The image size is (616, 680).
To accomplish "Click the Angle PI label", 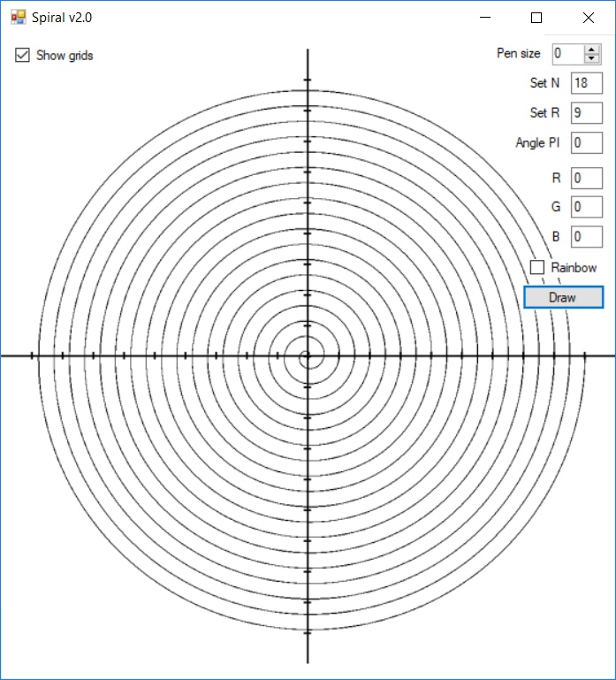I will [537, 142].
